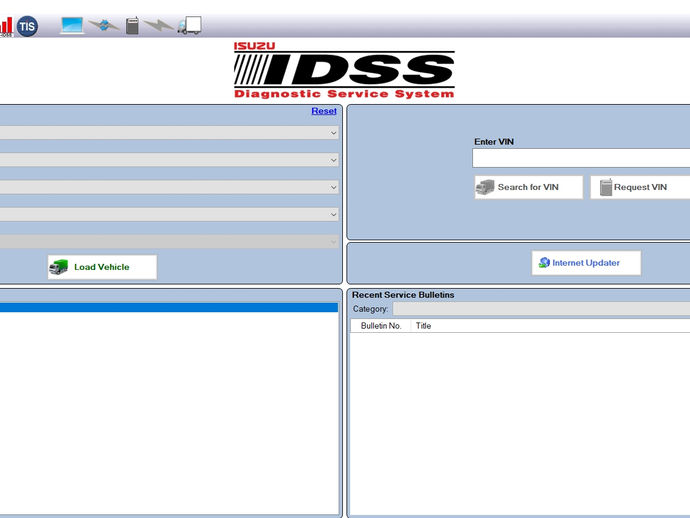Click the white truck icon in toolbar
690x518 pixels.
[190, 25]
